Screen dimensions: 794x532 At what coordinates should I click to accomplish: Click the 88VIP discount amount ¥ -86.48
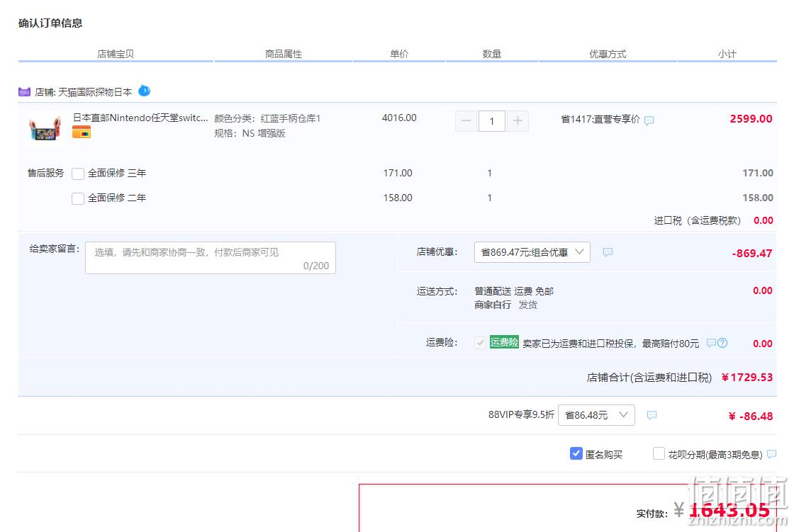click(751, 416)
